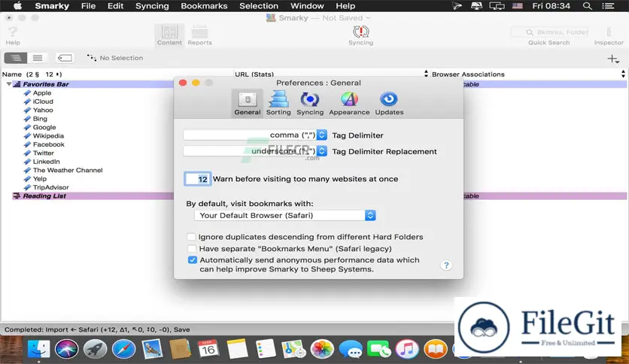Viewport: 629px width, 364px height.
Task: Open iTunes from the dock
Action: 407,349
